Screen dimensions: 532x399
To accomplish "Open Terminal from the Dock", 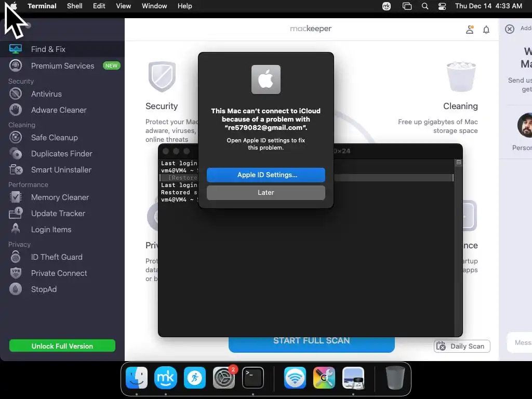I will pos(253,378).
